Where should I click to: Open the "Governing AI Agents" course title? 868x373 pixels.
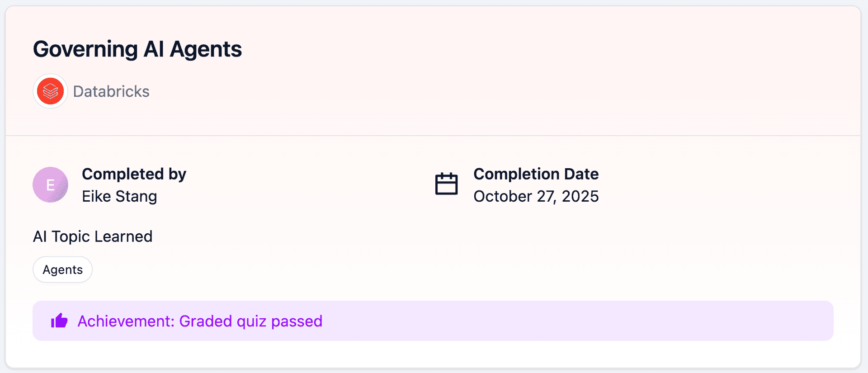click(x=137, y=49)
